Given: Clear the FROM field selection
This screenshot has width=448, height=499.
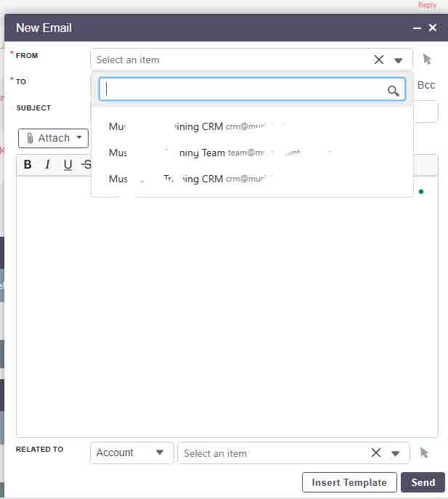Looking at the screenshot, I should 378,60.
